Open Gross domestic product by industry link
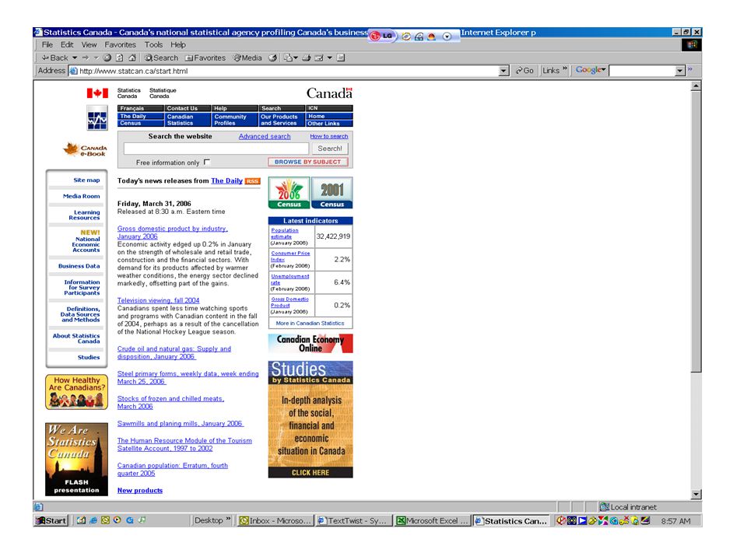 click(173, 233)
